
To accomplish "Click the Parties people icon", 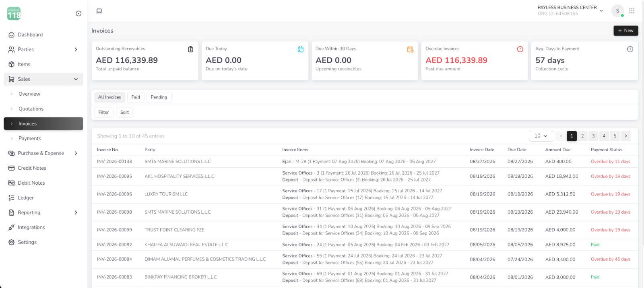I will coord(11,49).
